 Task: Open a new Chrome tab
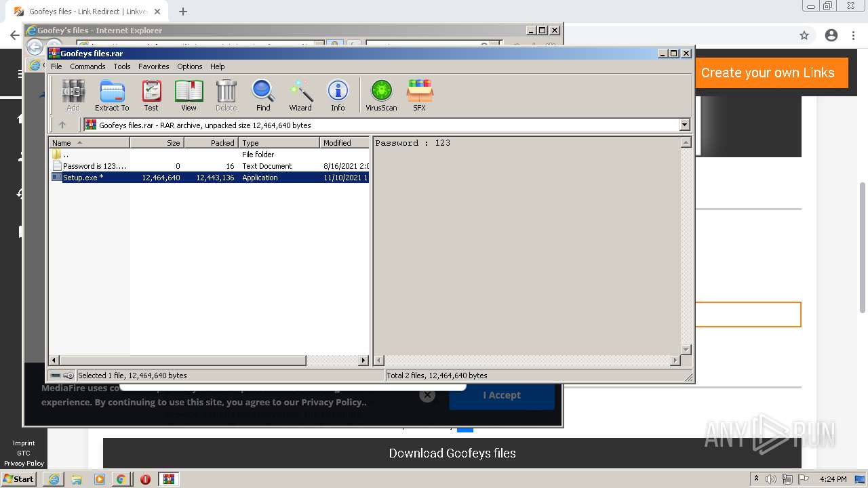(x=183, y=12)
